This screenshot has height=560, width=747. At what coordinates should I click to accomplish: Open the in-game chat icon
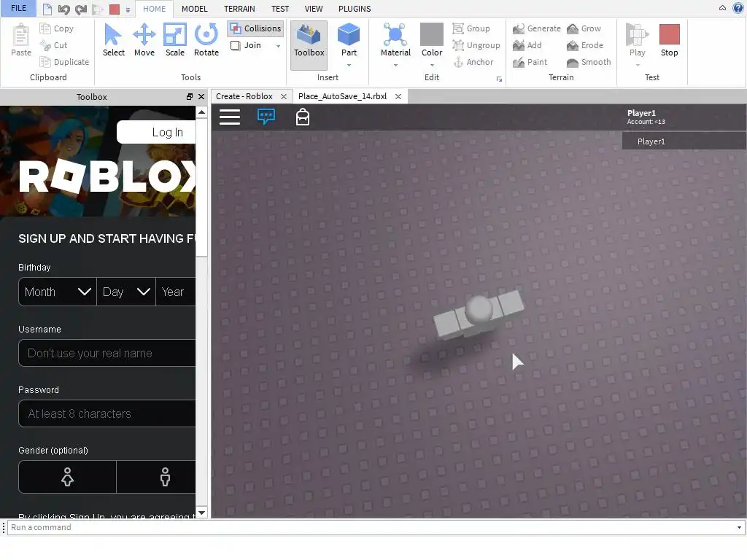pyautogui.click(x=266, y=117)
